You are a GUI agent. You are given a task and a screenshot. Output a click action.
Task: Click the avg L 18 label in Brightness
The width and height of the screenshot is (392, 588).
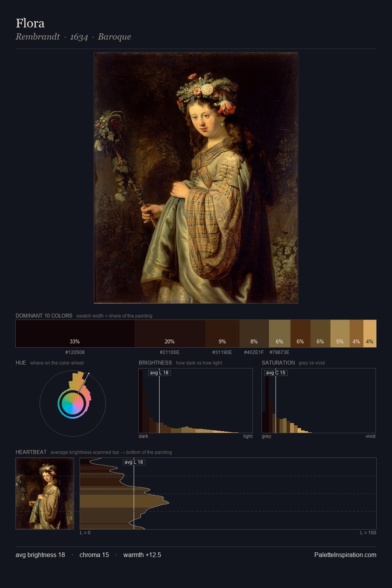[x=159, y=373]
